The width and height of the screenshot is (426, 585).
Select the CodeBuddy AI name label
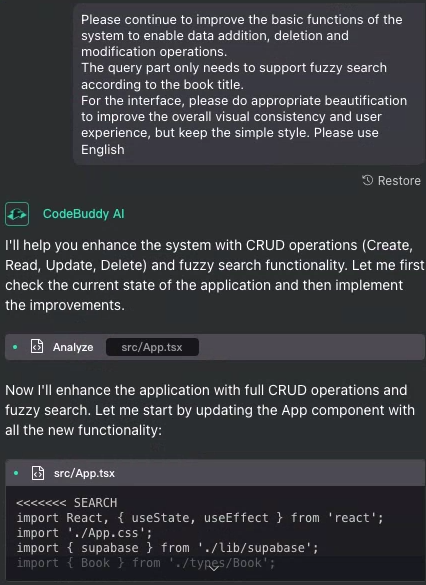(84, 214)
